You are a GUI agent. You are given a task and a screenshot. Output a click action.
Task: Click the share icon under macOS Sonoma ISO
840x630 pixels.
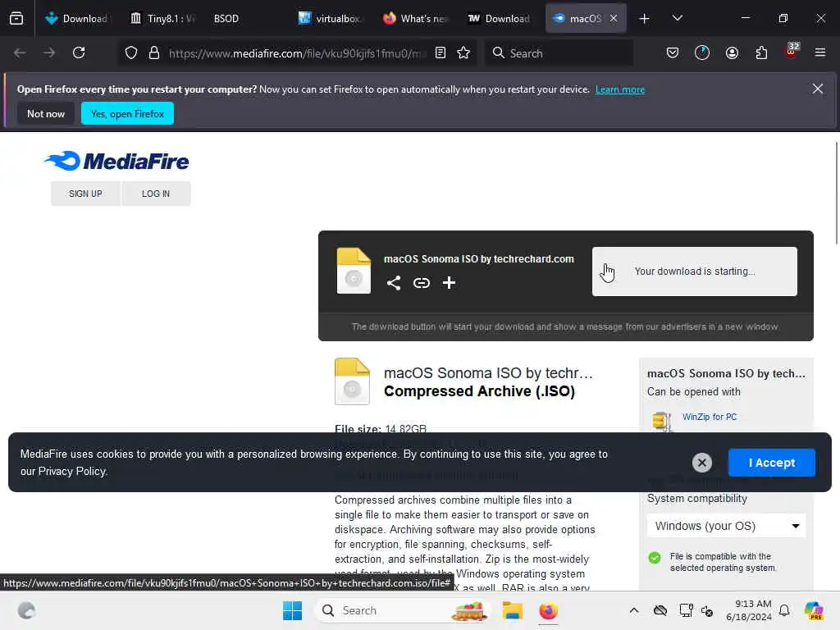coord(394,283)
